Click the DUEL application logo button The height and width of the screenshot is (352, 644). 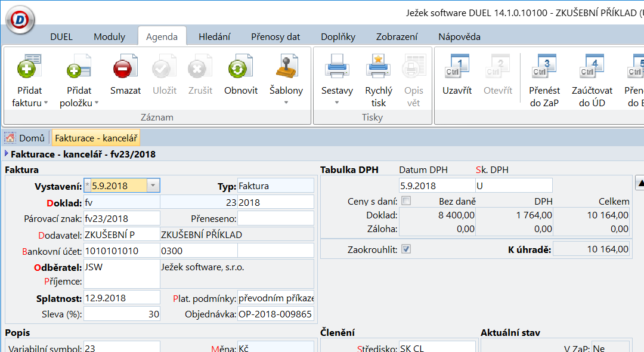pos(20,19)
